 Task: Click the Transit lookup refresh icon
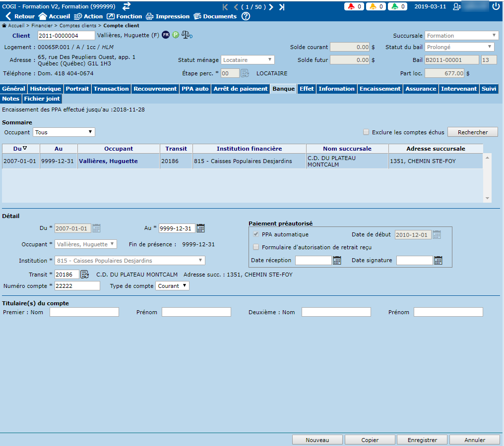(85, 275)
